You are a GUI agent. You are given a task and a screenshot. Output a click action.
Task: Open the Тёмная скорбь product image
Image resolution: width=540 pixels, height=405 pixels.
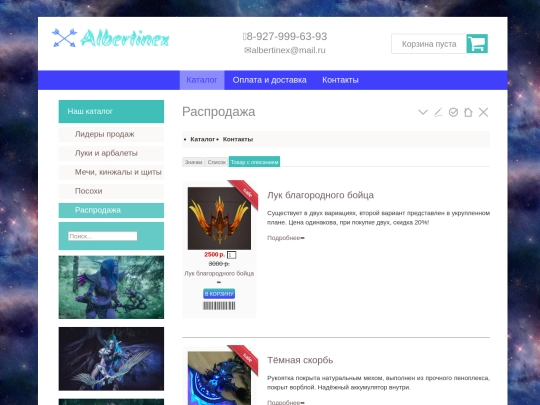tap(219, 378)
